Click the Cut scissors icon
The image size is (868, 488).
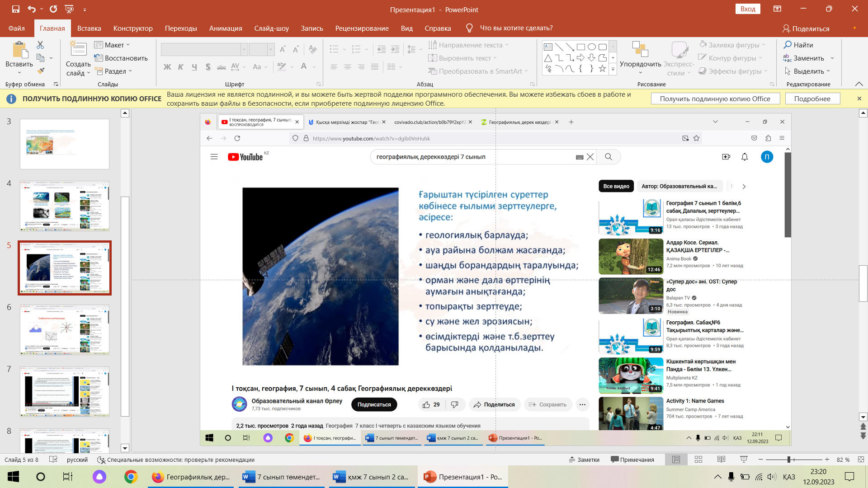click(x=40, y=45)
